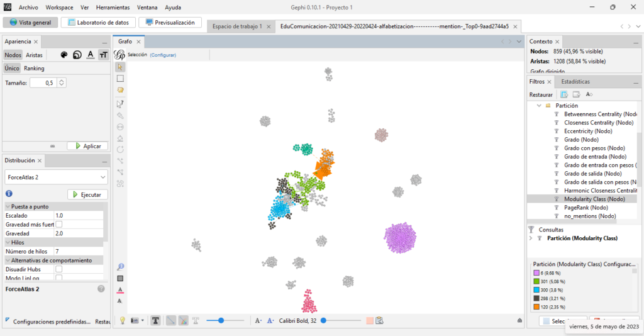644x336 pixels.
Task: Activate the drag hand tool
Action: coord(120,90)
